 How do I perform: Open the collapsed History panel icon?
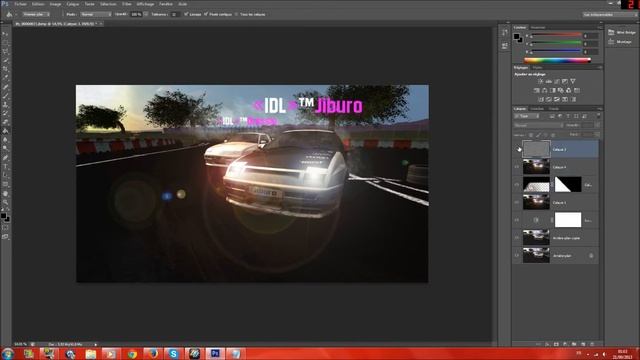click(x=505, y=32)
